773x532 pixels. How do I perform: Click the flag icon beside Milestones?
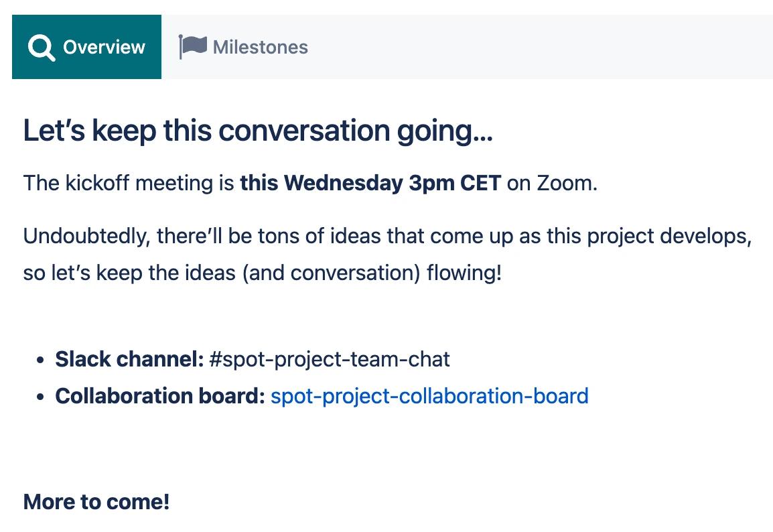pos(192,47)
